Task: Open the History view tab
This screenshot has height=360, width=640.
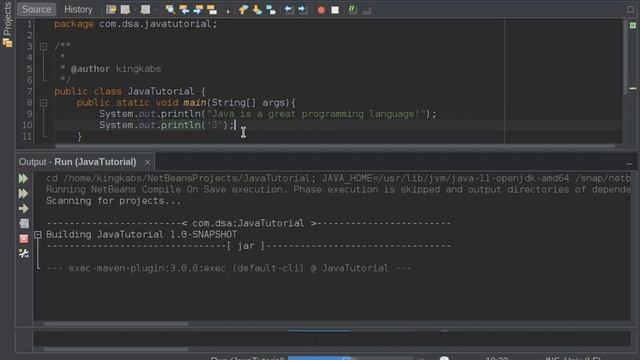Action: [78, 9]
